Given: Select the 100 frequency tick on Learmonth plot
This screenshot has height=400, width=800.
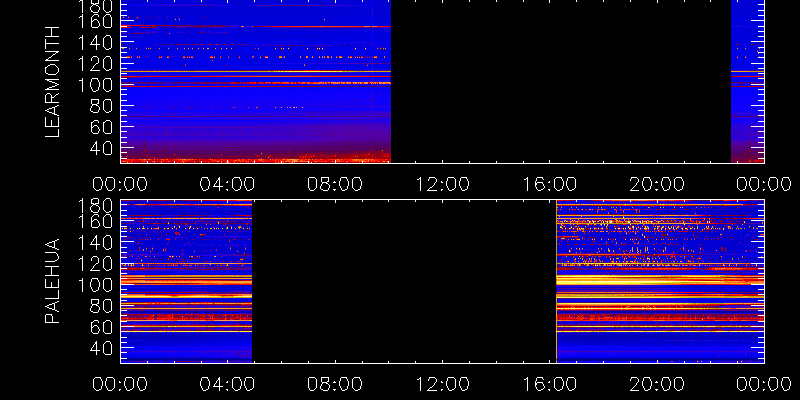Looking at the screenshot, I should [x=97, y=85].
